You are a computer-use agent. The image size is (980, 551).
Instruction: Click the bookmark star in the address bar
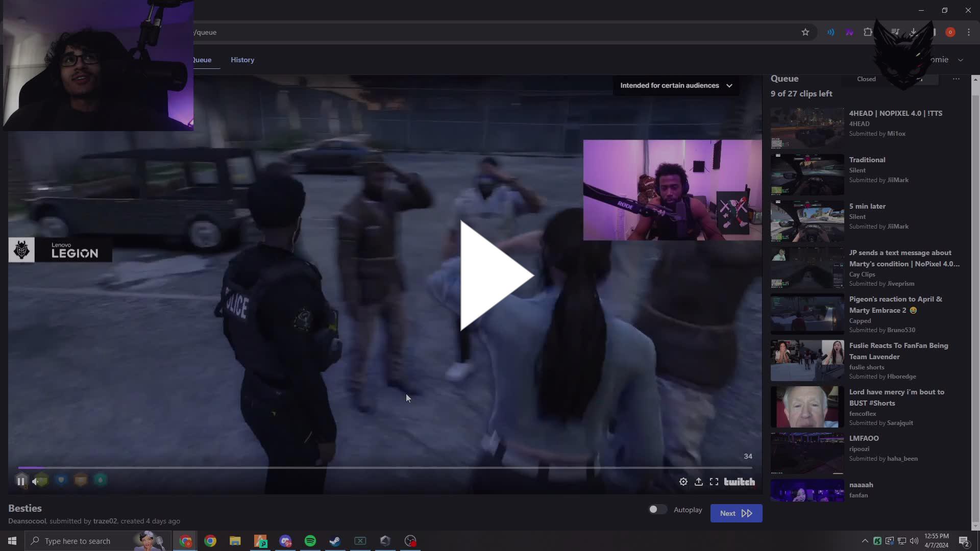(805, 32)
